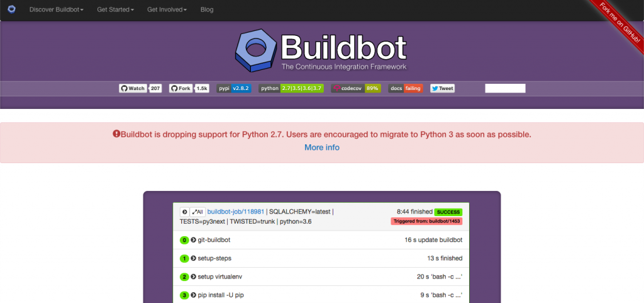Go to the Blog page
The height and width of the screenshot is (303, 644).
point(206,9)
